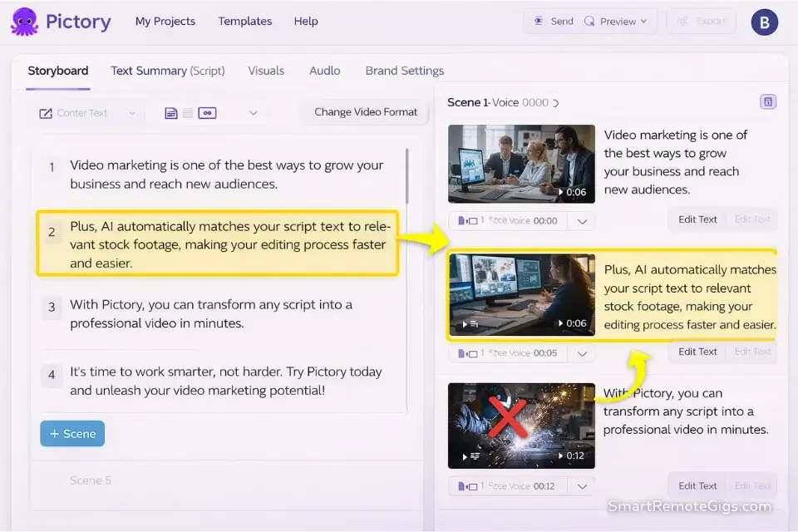798x532 pixels.
Task: Add a new scene with the + Scene button
Action: pos(71,433)
